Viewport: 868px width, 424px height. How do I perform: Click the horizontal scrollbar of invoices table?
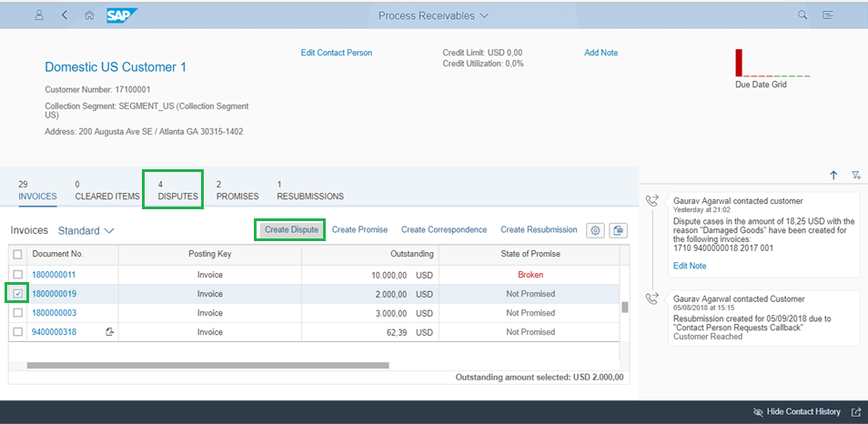click(207, 366)
